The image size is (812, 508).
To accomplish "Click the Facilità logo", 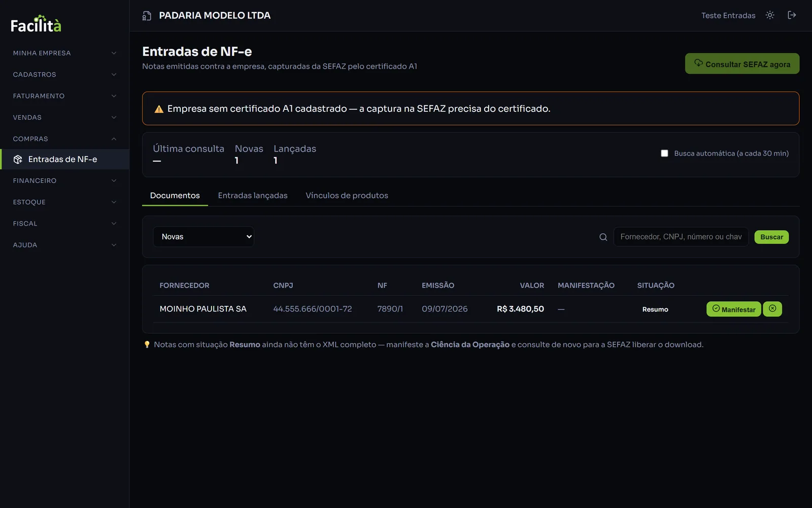I will (x=36, y=24).
